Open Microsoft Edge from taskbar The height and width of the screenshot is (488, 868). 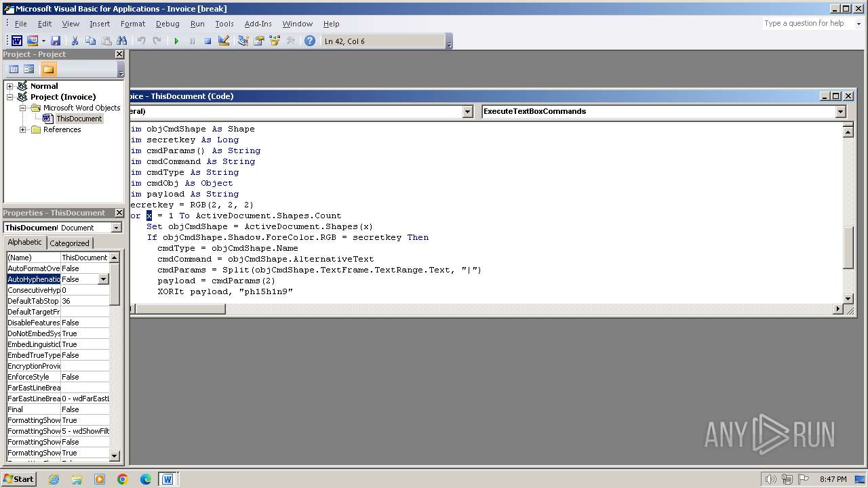(146, 479)
